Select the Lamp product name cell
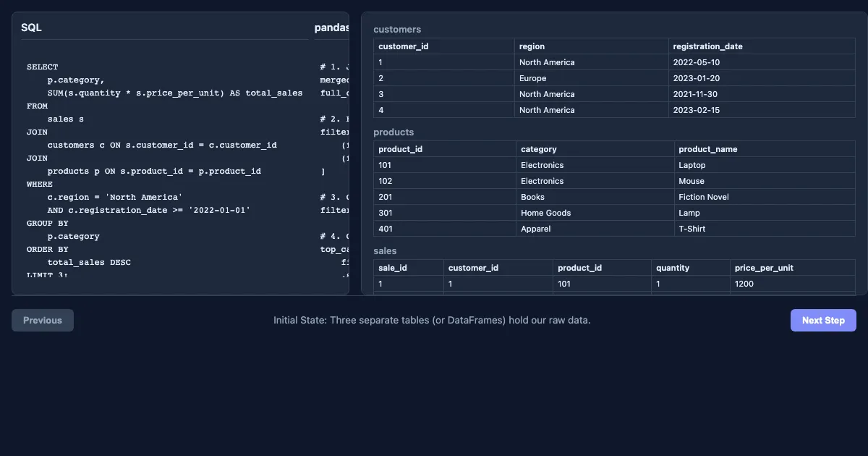868x456 pixels. pyautogui.click(x=765, y=213)
